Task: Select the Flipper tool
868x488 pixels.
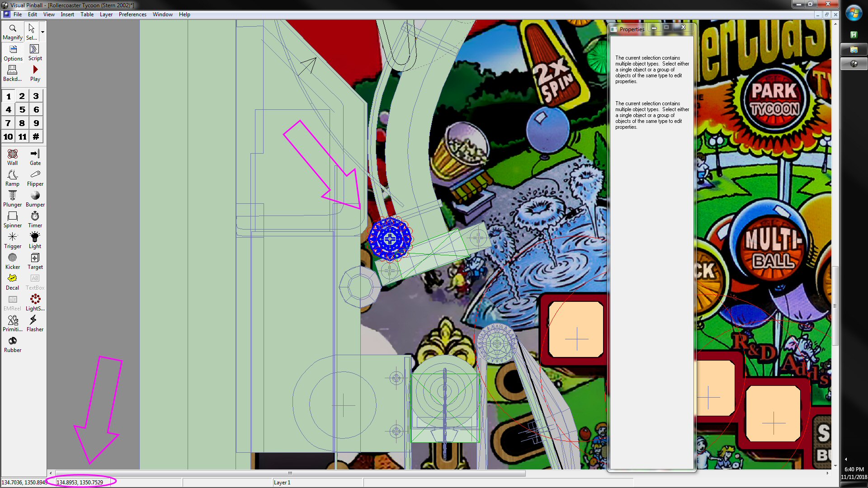Action: (35, 178)
